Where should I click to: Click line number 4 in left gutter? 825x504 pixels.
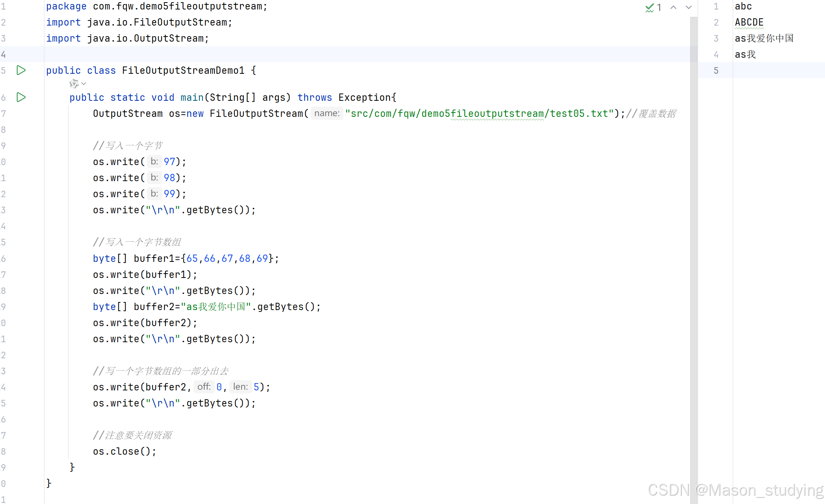tap(4, 54)
